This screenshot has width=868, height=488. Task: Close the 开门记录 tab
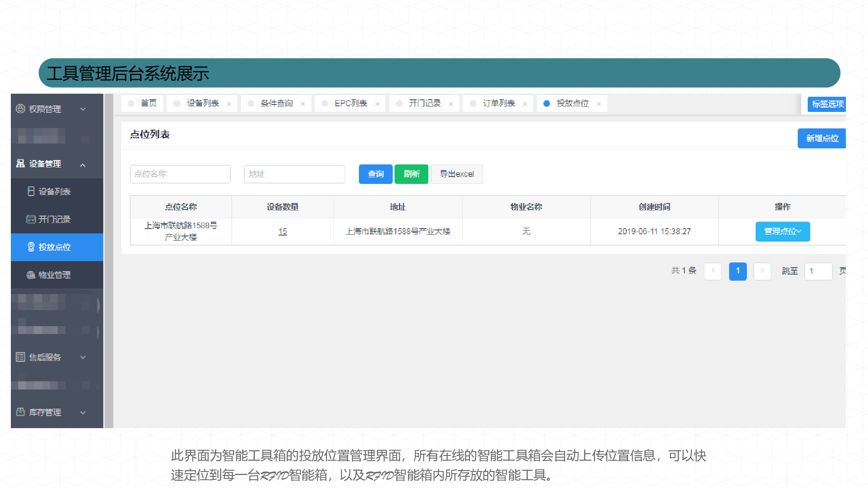point(451,104)
